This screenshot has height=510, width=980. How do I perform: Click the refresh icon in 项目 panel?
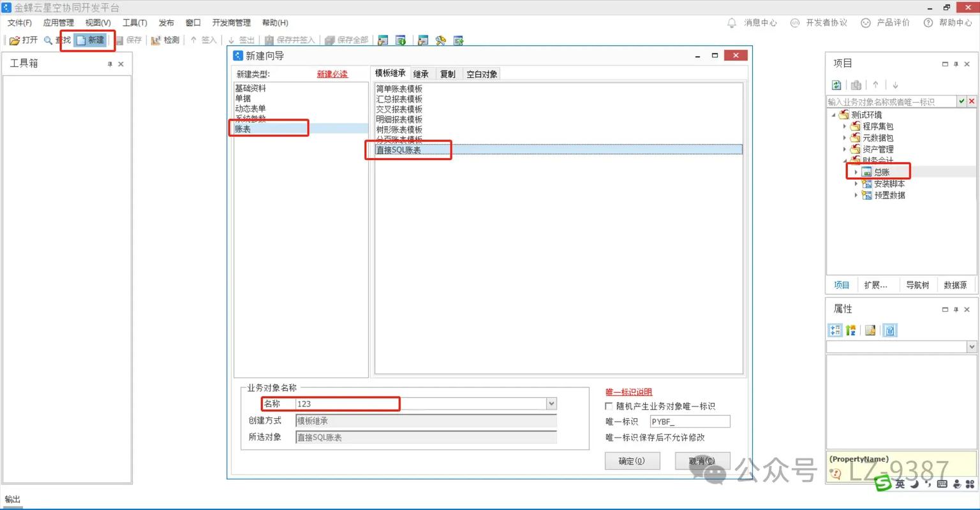(x=836, y=85)
